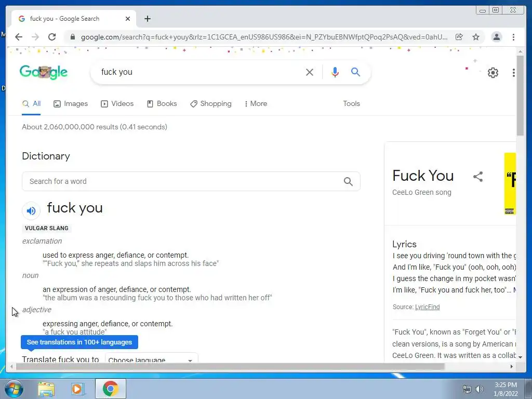Click the 'CeeLo Green song' subtitle
This screenshot has width=532, height=399.
coord(422,192)
